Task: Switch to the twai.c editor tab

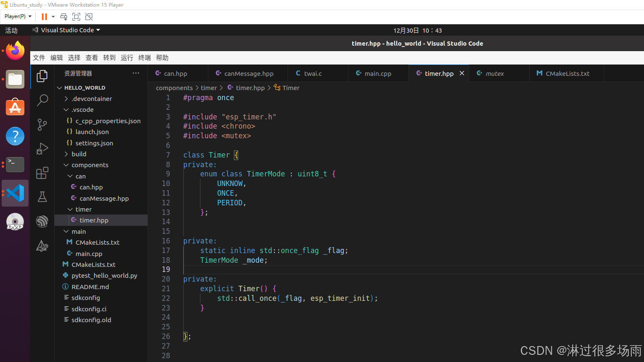Action: tap(318, 73)
